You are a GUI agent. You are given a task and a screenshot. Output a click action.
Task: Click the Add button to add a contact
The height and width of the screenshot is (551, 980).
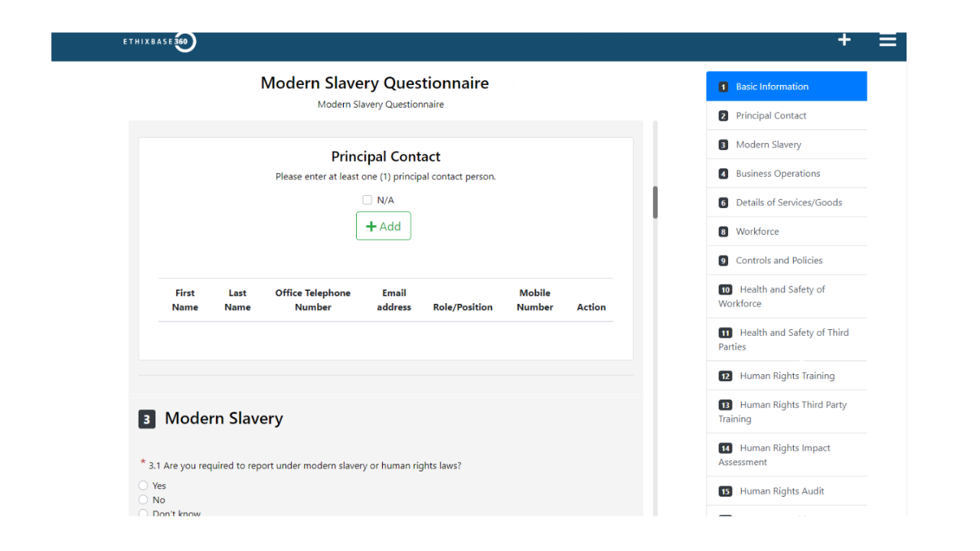(x=383, y=226)
